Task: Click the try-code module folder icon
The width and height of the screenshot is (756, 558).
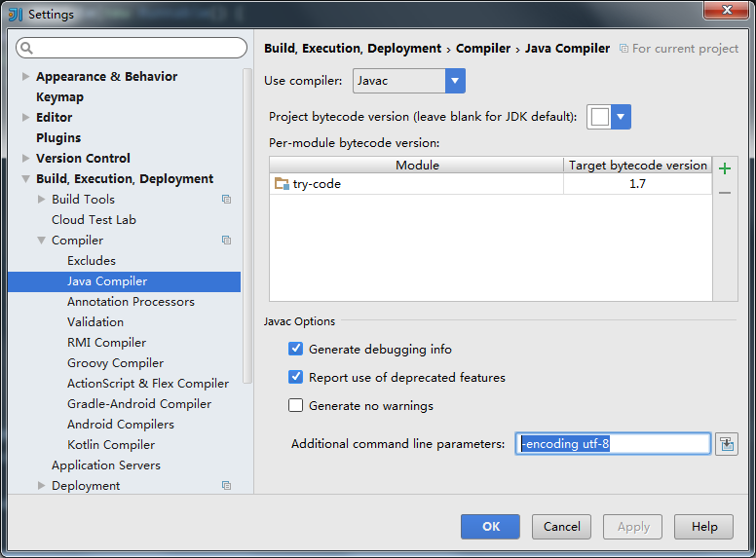Action: [x=282, y=184]
